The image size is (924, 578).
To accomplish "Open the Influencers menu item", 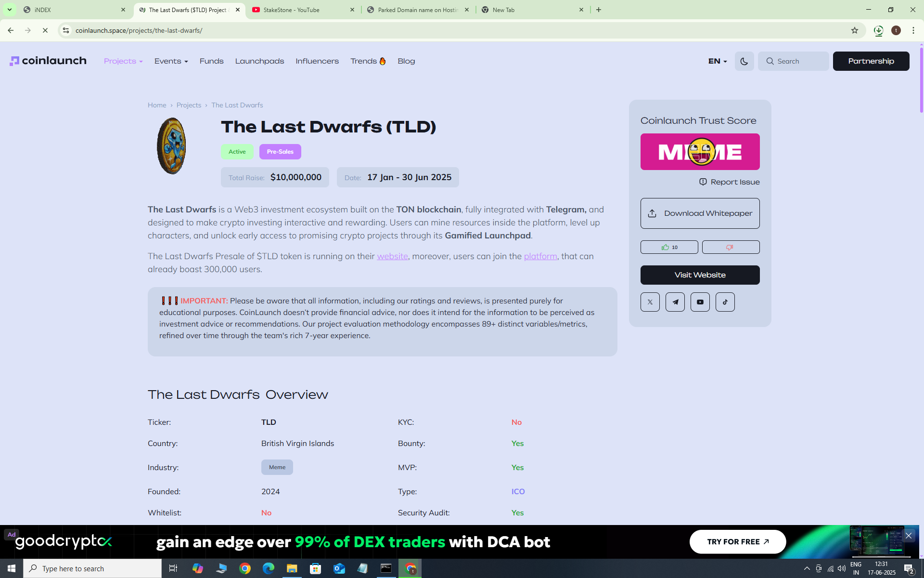I will tap(317, 61).
